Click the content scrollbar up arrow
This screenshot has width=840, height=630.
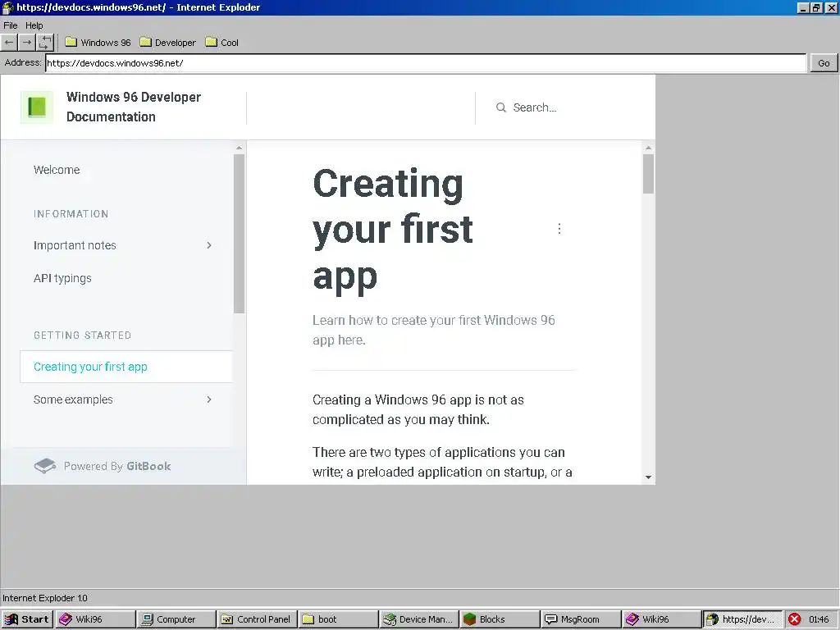click(648, 148)
